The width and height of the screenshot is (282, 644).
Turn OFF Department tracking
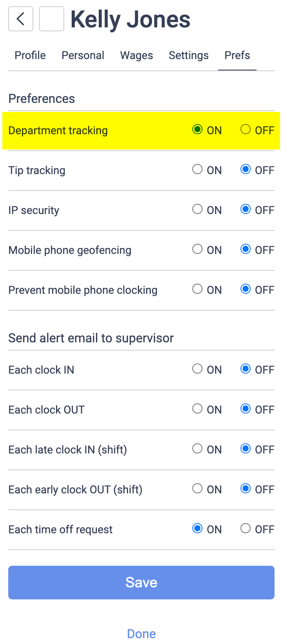(246, 130)
